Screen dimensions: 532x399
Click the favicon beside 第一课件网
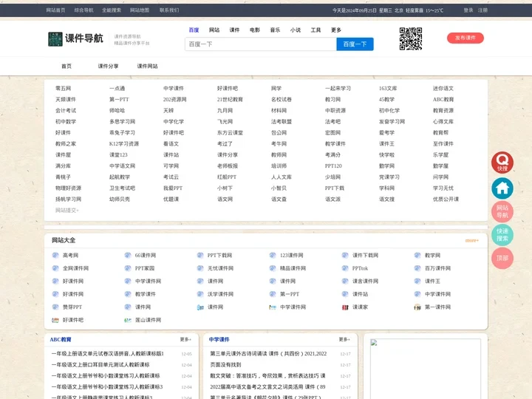(417, 307)
